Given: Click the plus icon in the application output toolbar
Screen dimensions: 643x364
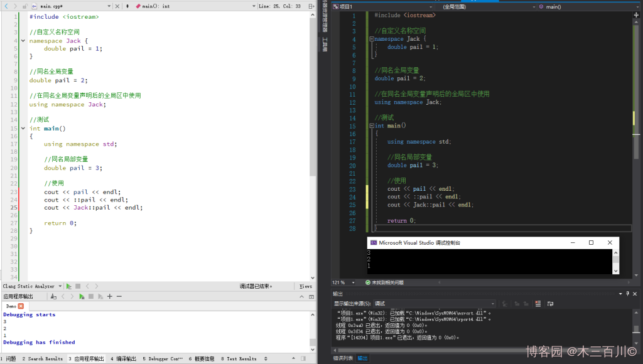Looking at the screenshot, I should pyautogui.click(x=109, y=296).
